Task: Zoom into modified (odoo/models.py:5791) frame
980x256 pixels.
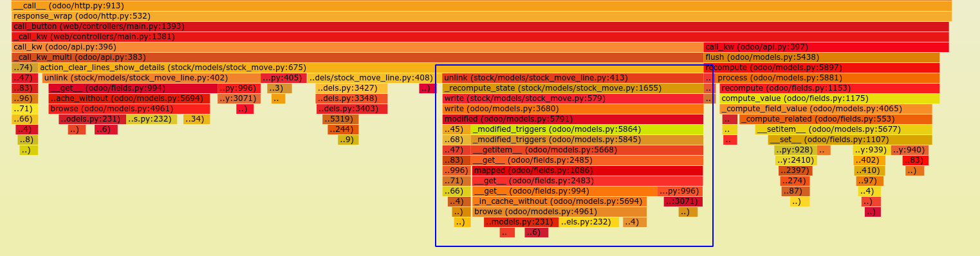Action: pos(573,119)
